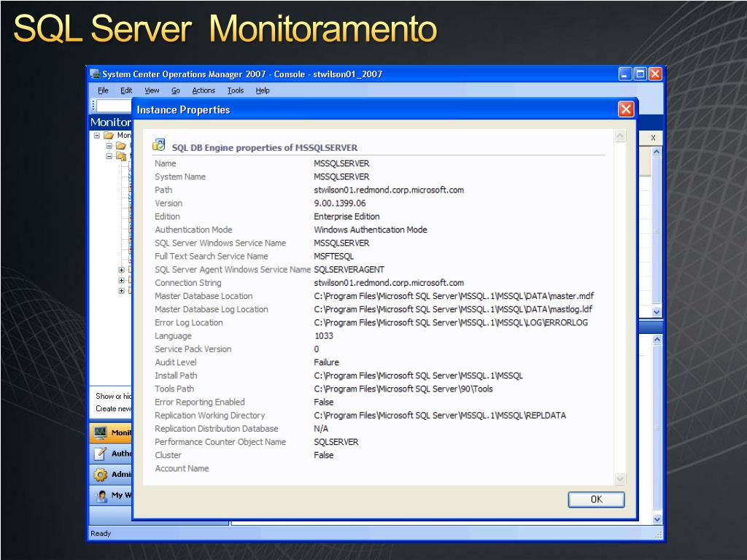This screenshot has width=747, height=560.
Task: Click the 'Error Reporting Enabled' label
Action: tap(200, 402)
